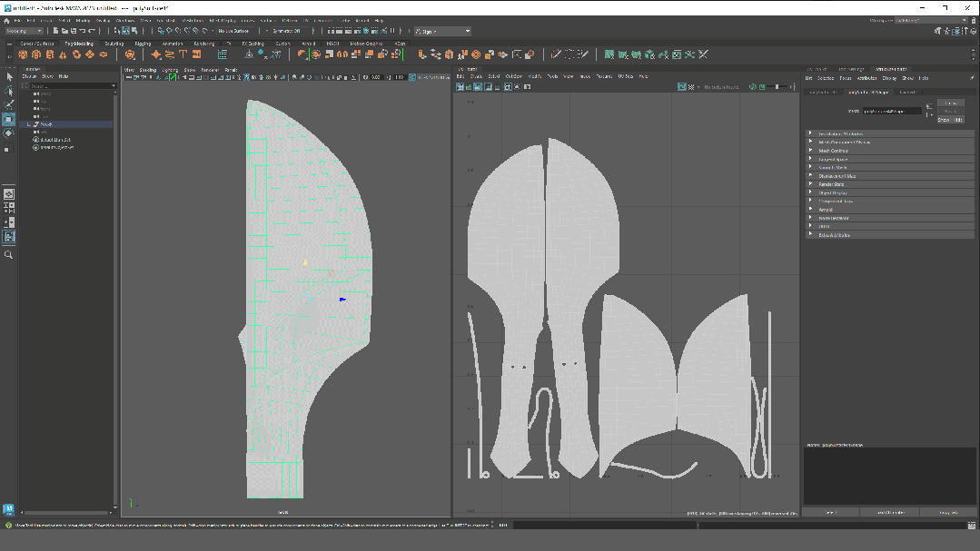980x551 pixels.
Task: Switch to the Sculpting shelf tab
Action: [x=114, y=43]
